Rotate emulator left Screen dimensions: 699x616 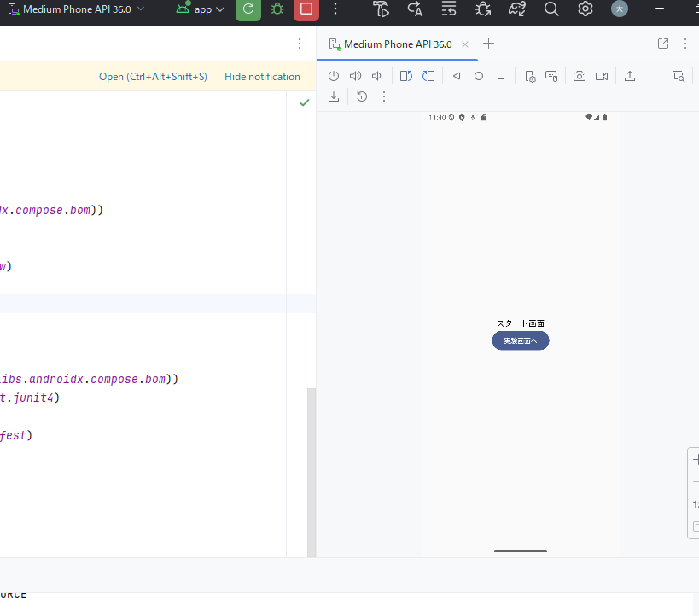click(x=406, y=76)
